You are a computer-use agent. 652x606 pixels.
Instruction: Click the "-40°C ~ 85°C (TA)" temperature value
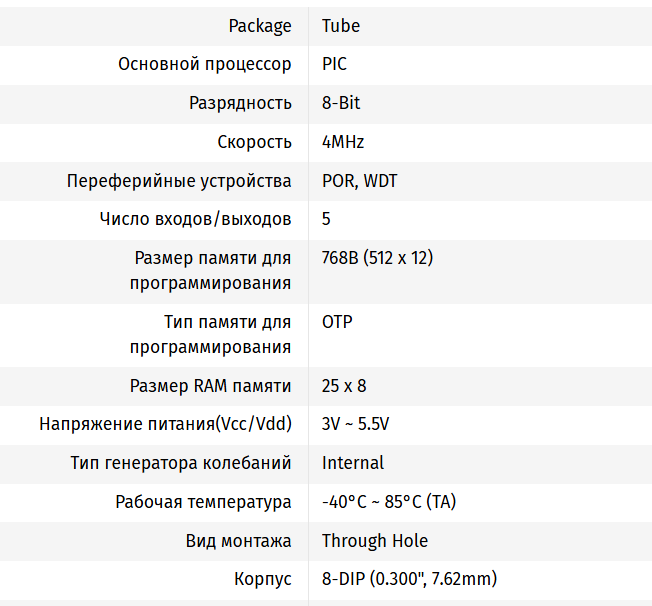click(x=389, y=502)
